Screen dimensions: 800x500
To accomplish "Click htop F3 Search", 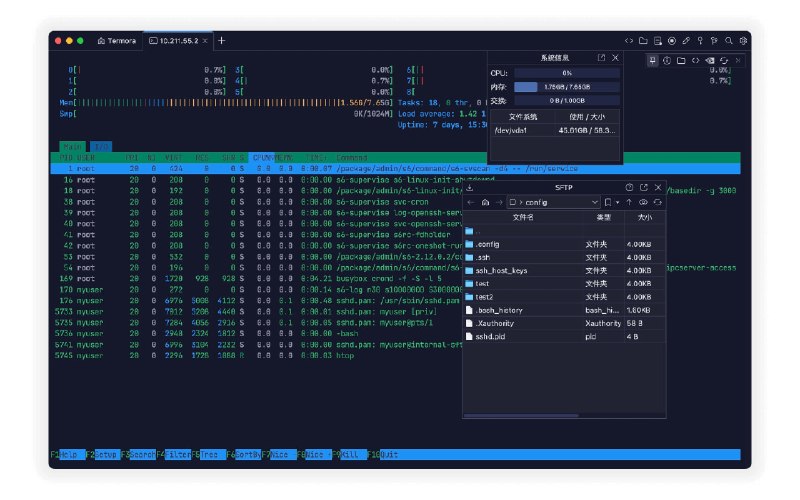I will (x=138, y=455).
